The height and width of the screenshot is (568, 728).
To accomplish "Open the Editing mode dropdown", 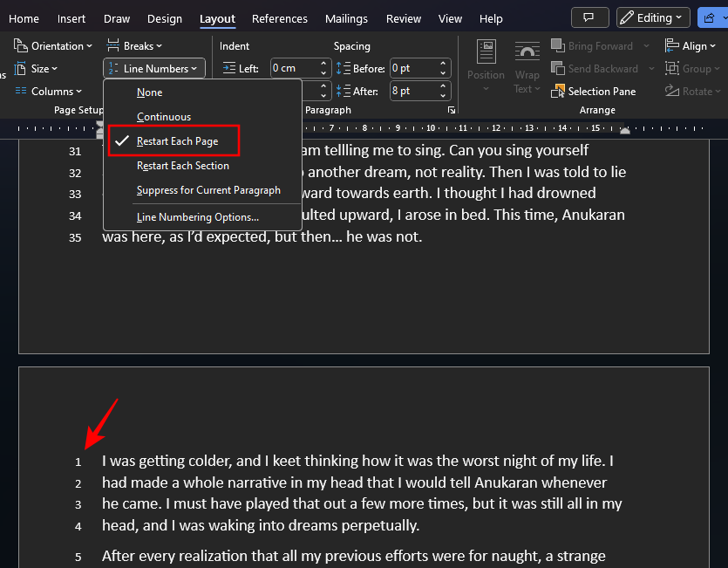I will click(653, 17).
